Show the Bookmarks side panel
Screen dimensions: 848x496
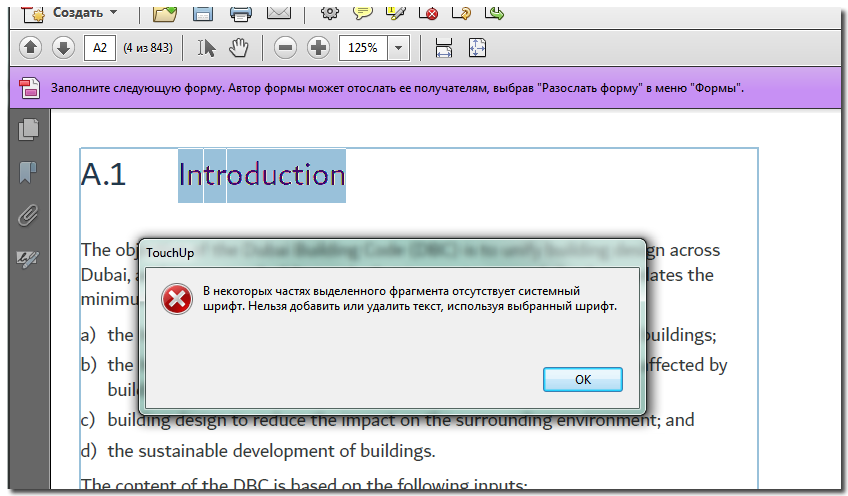[29, 172]
